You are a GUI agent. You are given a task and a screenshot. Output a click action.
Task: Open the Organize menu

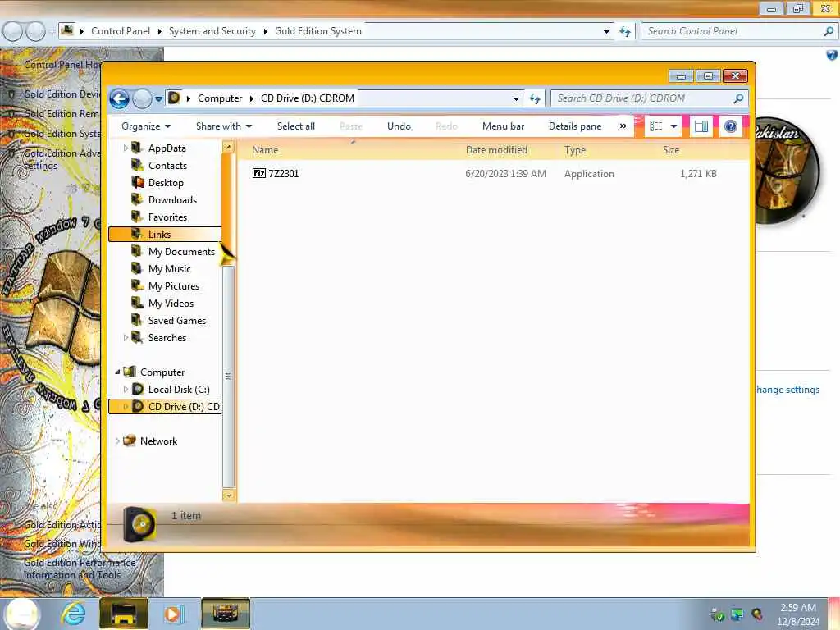(x=146, y=126)
